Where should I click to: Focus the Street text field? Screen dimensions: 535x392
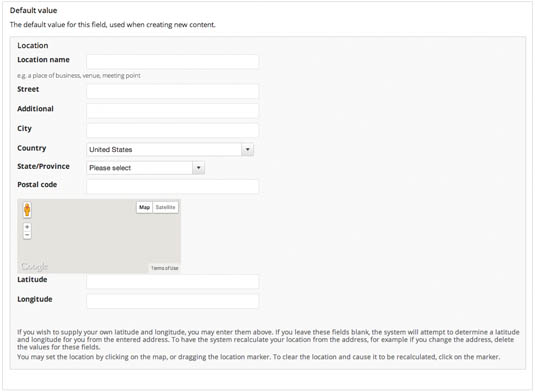click(x=172, y=91)
